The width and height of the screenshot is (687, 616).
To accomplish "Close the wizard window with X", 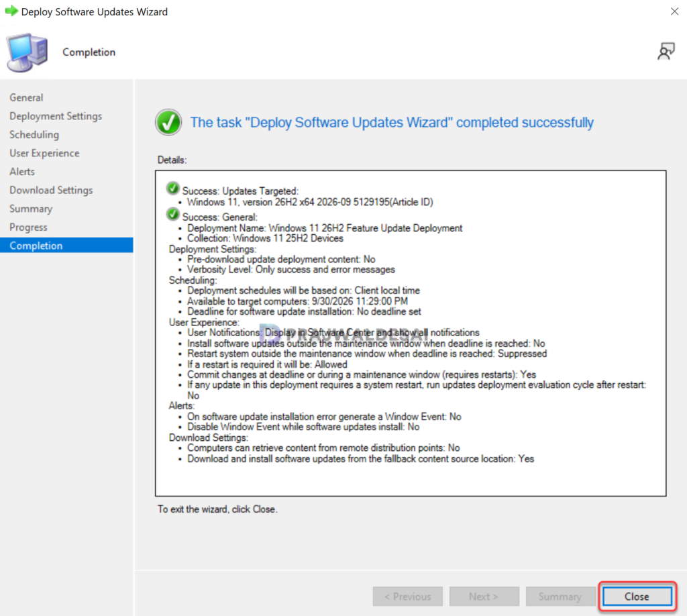I will point(675,11).
